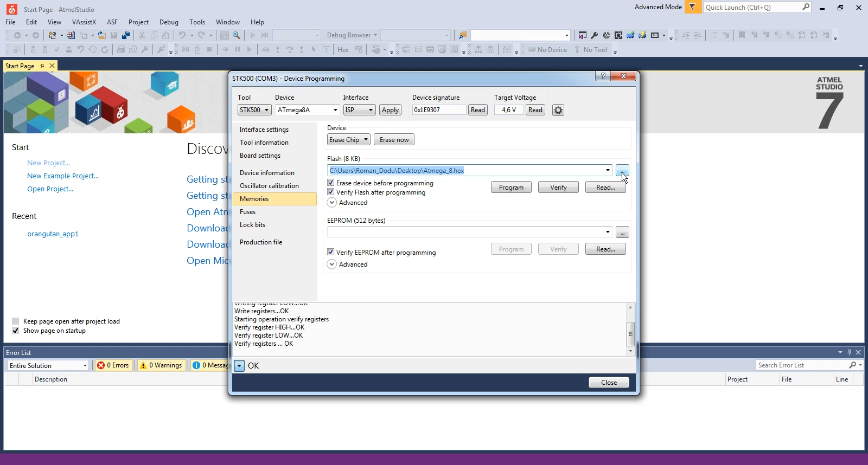Click Read next to Device signature
This screenshot has width=868, height=465.
tap(478, 110)
